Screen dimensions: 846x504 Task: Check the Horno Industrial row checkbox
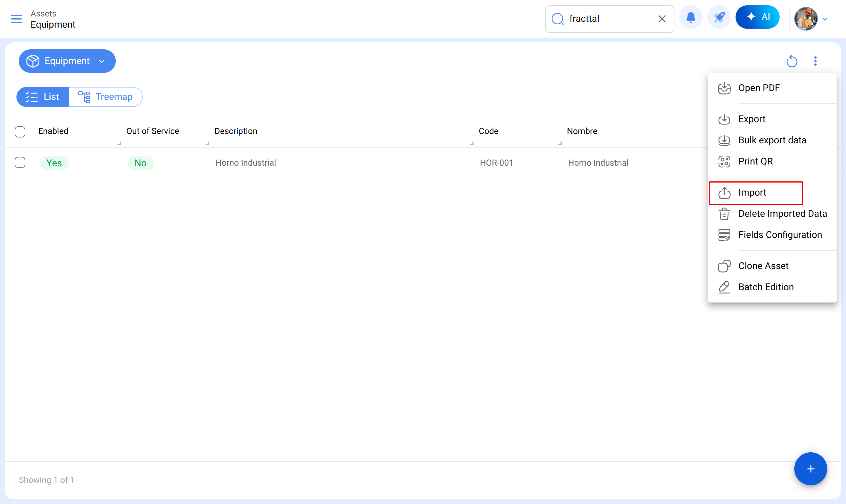click(x=20, y=163)
